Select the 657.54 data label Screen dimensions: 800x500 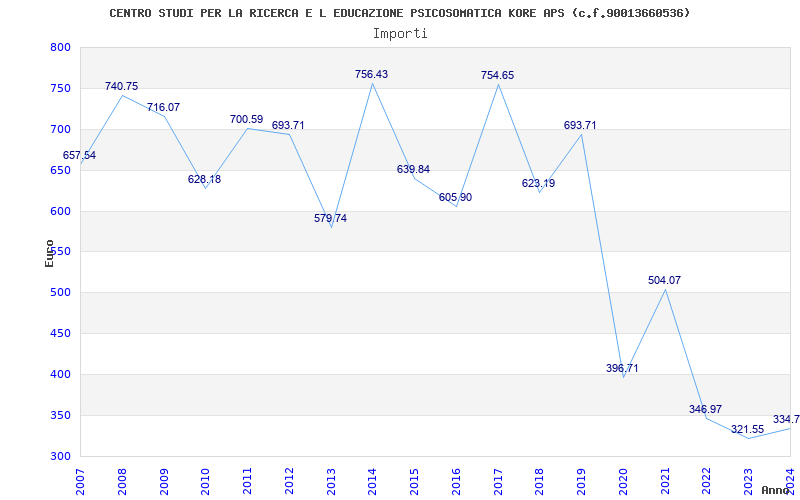(x=79, y=156)
